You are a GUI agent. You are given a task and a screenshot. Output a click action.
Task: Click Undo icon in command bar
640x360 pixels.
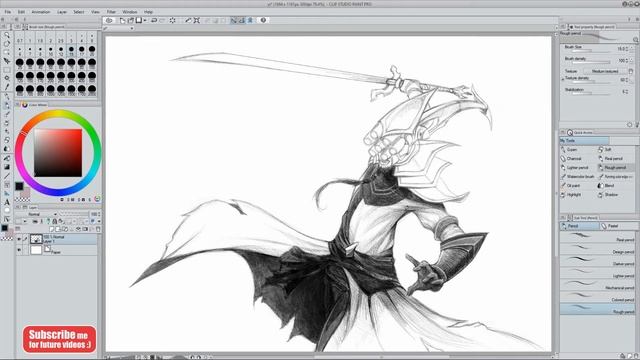[x=154, y=20]
